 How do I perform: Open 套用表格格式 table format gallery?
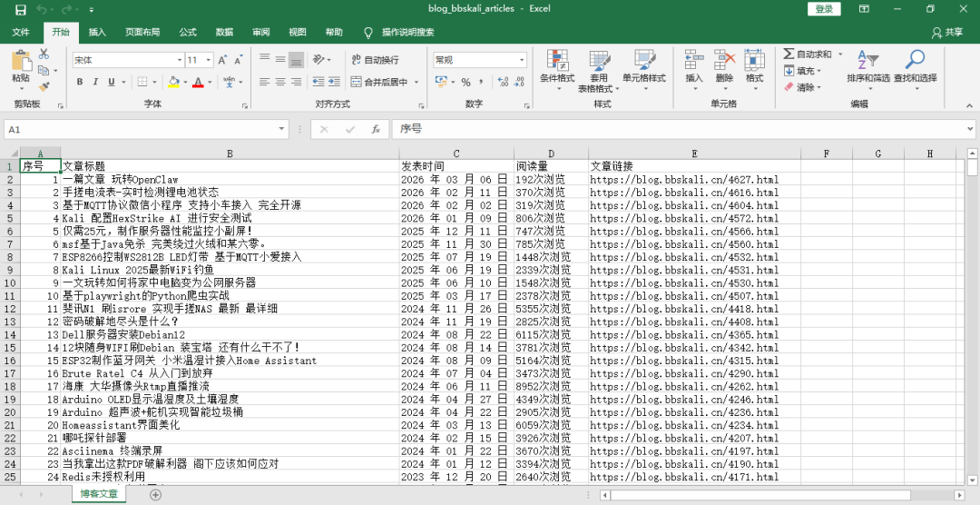point(599,70)
